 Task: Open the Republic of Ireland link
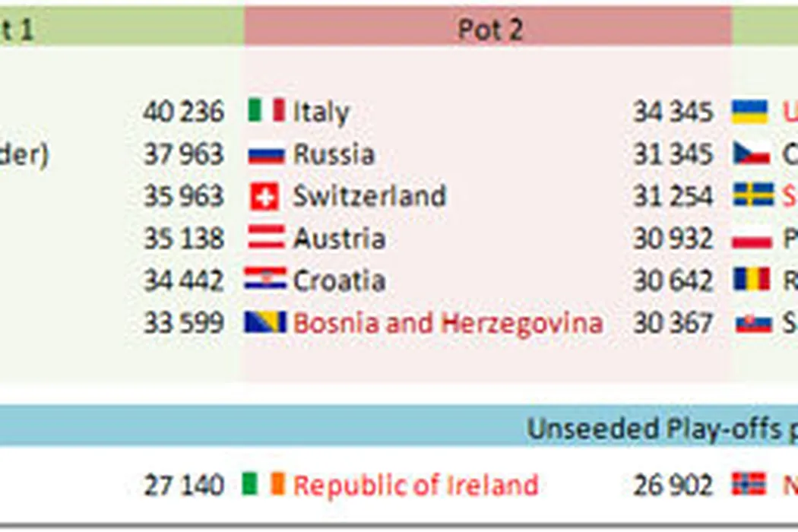416,485
